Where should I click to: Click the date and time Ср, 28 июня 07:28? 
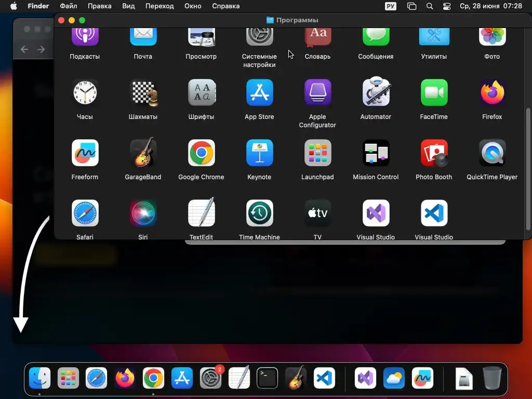point(490,6)
